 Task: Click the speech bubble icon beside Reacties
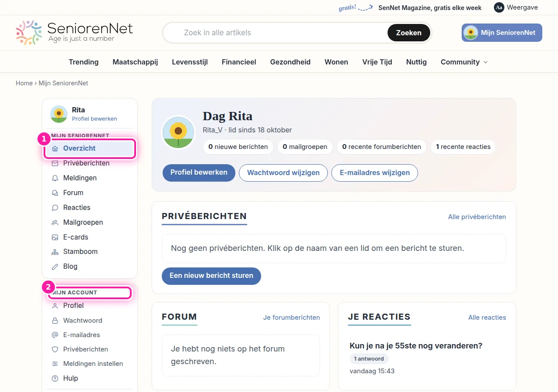pyautogui.click(x=55, y=208)
